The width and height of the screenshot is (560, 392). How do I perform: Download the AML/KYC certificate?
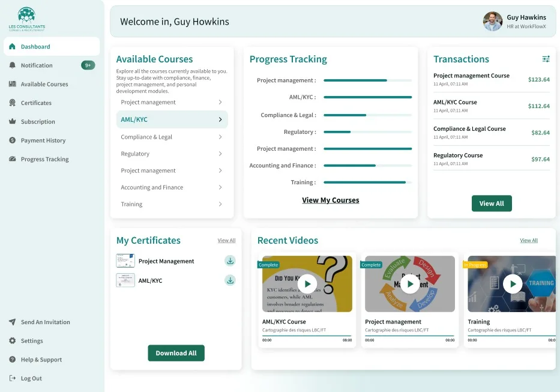pyautogui.click(x=230, y=280)
